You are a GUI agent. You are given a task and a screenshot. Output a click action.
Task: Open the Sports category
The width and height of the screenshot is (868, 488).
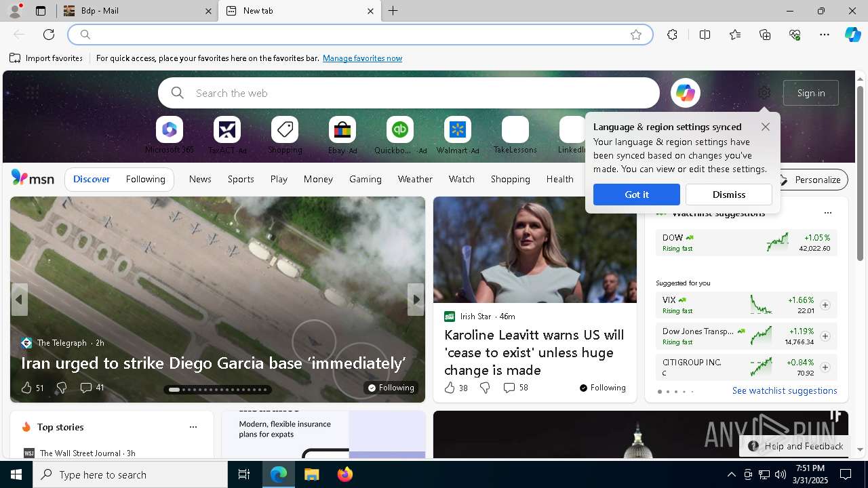click(241, 179)
